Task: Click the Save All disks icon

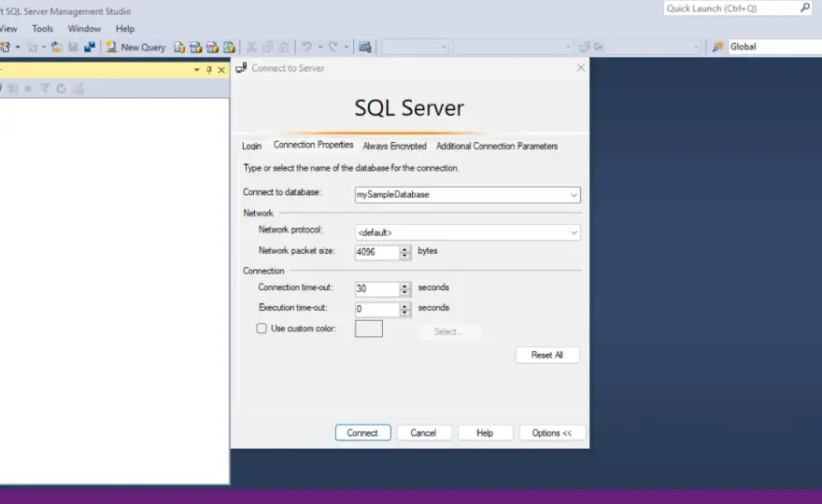Action: click(90, 48)
